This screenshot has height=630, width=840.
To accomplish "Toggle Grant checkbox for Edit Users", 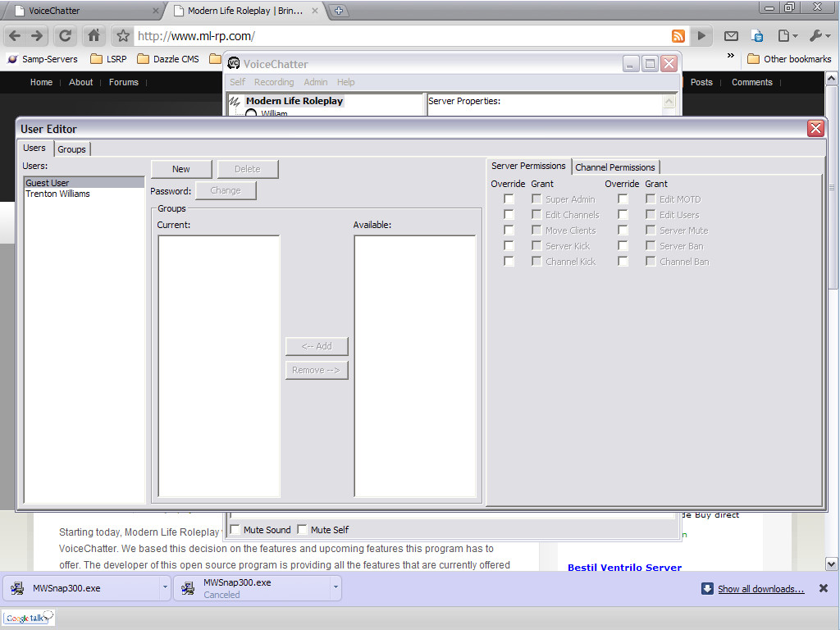I will (651, 214).
